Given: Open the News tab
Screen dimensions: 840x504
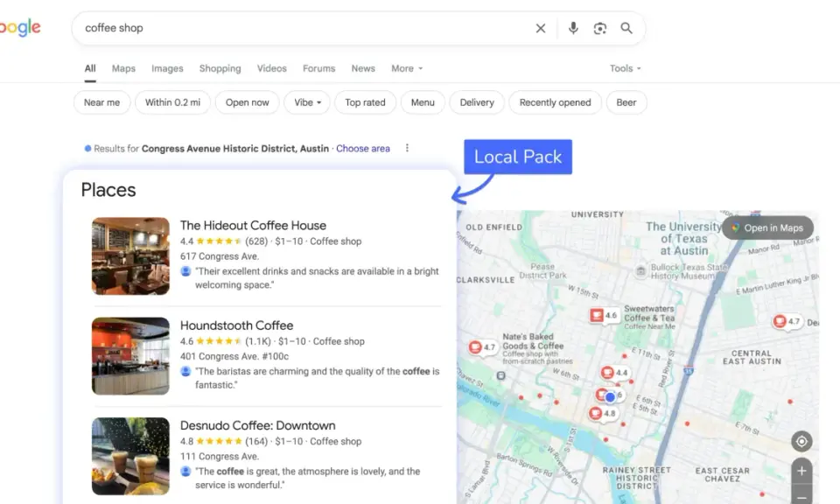Looking at the screenshot, I should pos(363,68).
